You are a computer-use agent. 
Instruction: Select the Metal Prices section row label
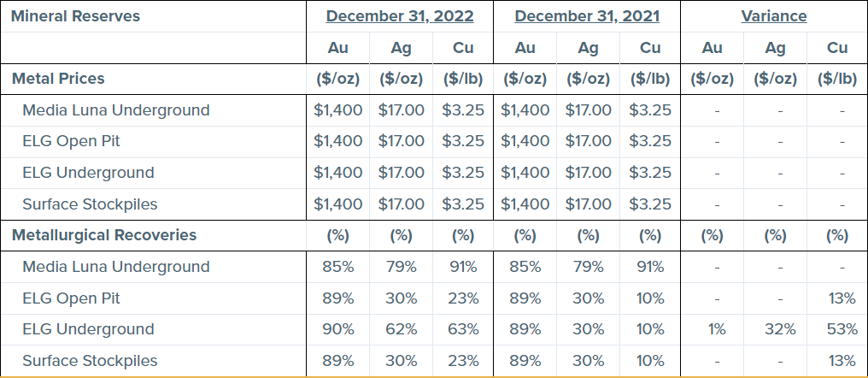[x=58, y=79]
